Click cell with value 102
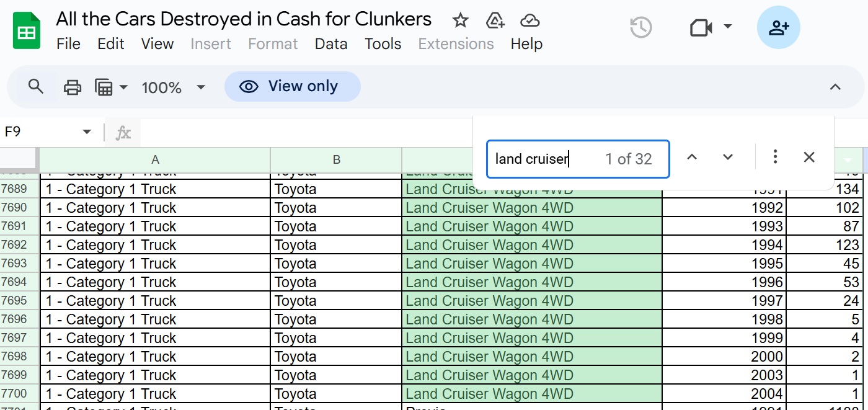This screenshot has height=410, width=868. coord(825,208)
